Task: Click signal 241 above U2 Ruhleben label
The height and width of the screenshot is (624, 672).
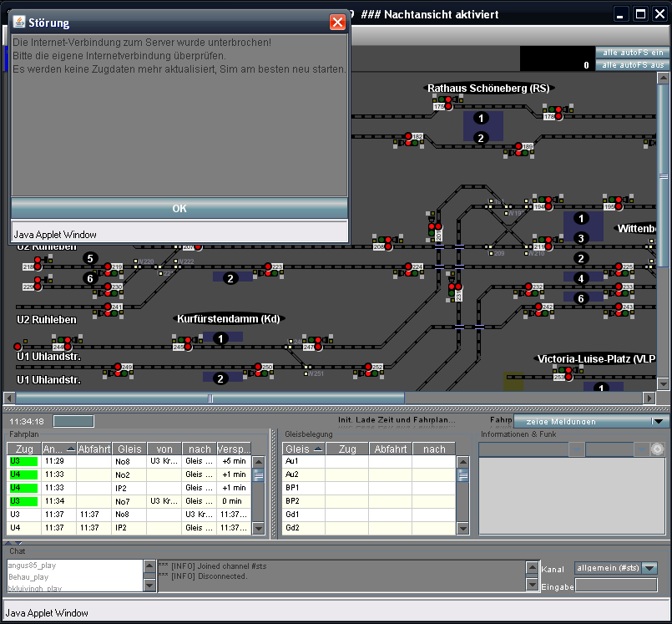Action: point(108,310)
